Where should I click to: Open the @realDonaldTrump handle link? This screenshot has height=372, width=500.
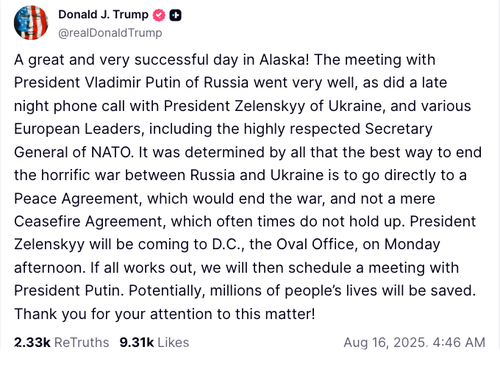coord(110,33)
